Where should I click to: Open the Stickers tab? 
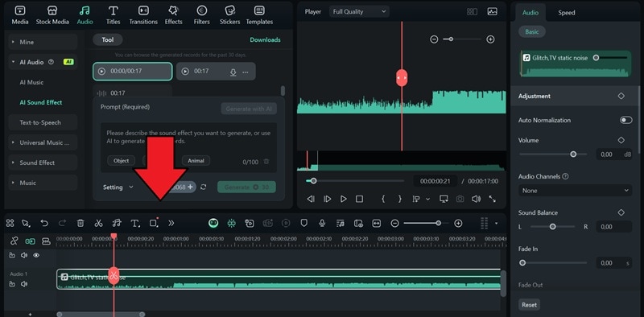click(230, 15)
